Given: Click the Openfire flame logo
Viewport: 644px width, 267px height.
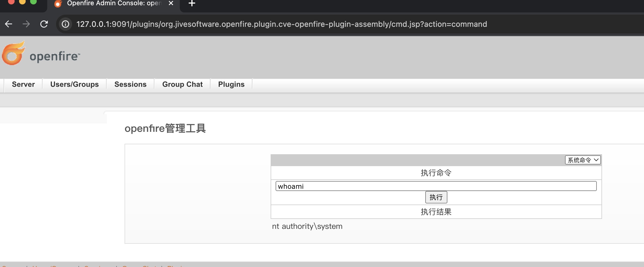Looking at the screenshot, I should point(13,53).
